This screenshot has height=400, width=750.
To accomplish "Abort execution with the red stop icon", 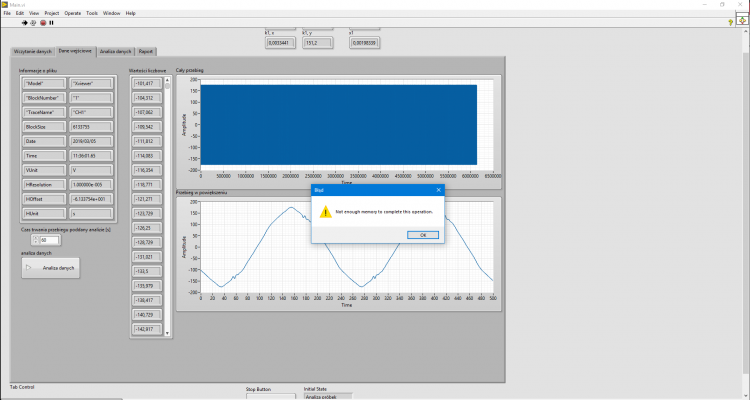I will click(x=43, y=22).
